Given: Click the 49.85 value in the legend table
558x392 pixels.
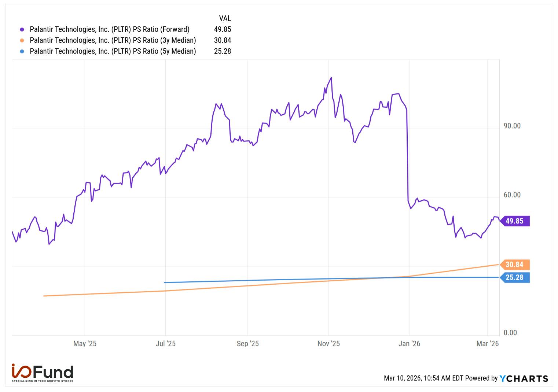Looking at the screenshot, I should coord(223,29).
